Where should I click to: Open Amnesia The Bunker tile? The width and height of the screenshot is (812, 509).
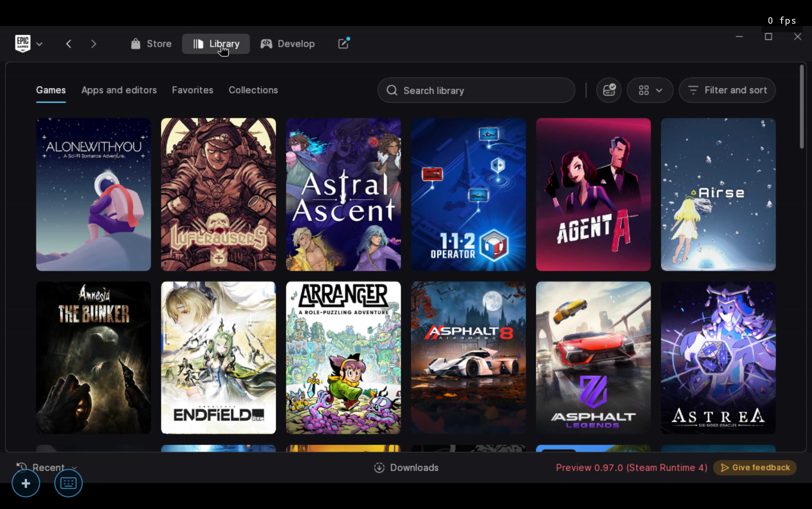[x=93, y=358]
